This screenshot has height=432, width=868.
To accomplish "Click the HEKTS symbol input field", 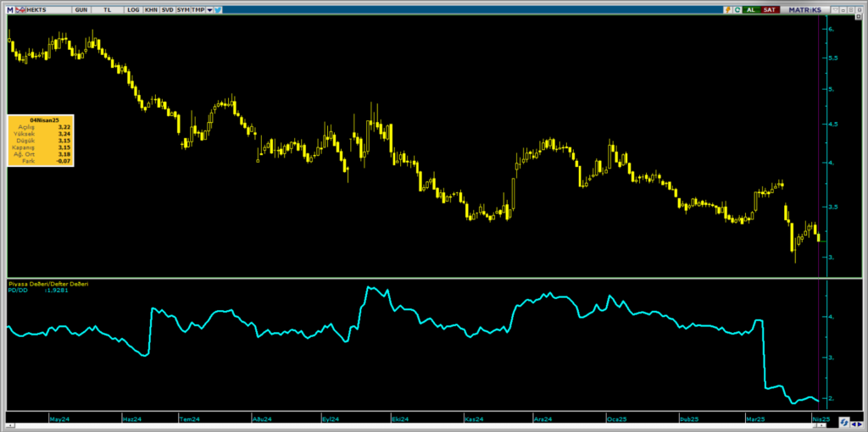I will (x=47, y=10).
